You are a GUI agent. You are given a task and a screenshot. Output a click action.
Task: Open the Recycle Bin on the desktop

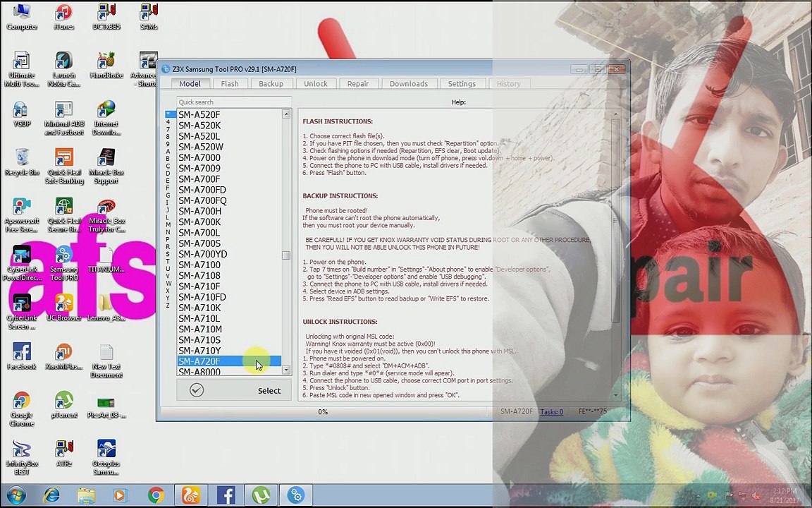[x=22, y=162]
